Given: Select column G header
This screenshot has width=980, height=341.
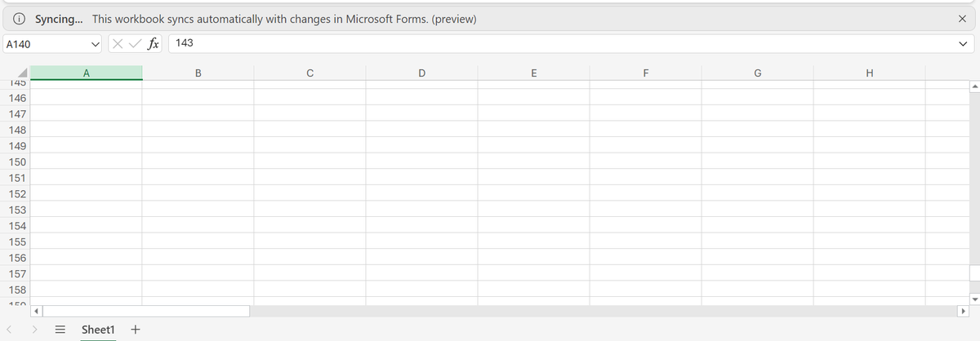Looking at the screenshot, I should click(x=757, y=73).
